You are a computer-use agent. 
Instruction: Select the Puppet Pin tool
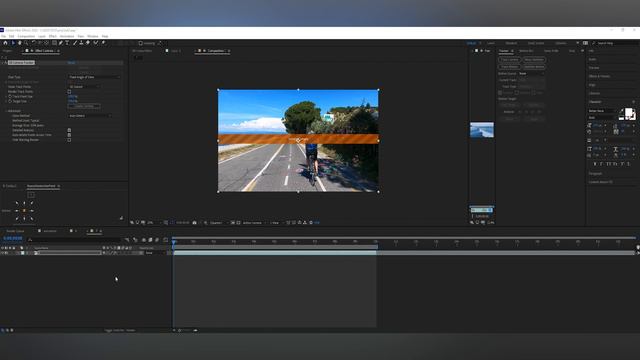click(x=104, y=43)
